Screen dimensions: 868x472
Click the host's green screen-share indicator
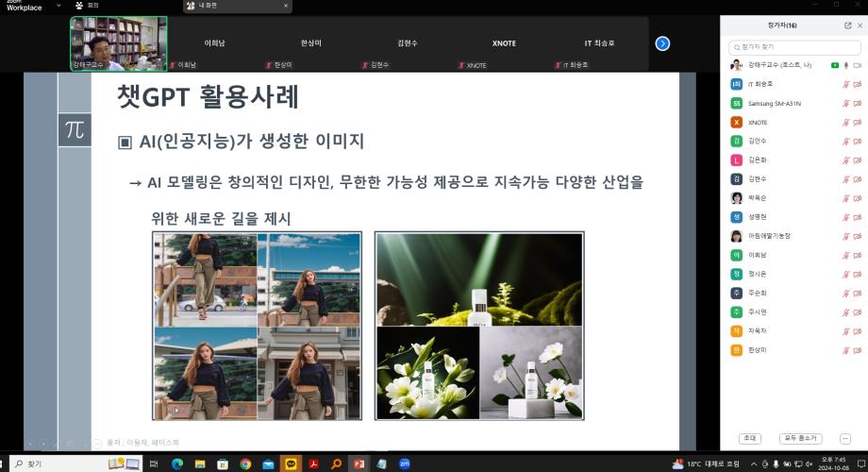835,65
